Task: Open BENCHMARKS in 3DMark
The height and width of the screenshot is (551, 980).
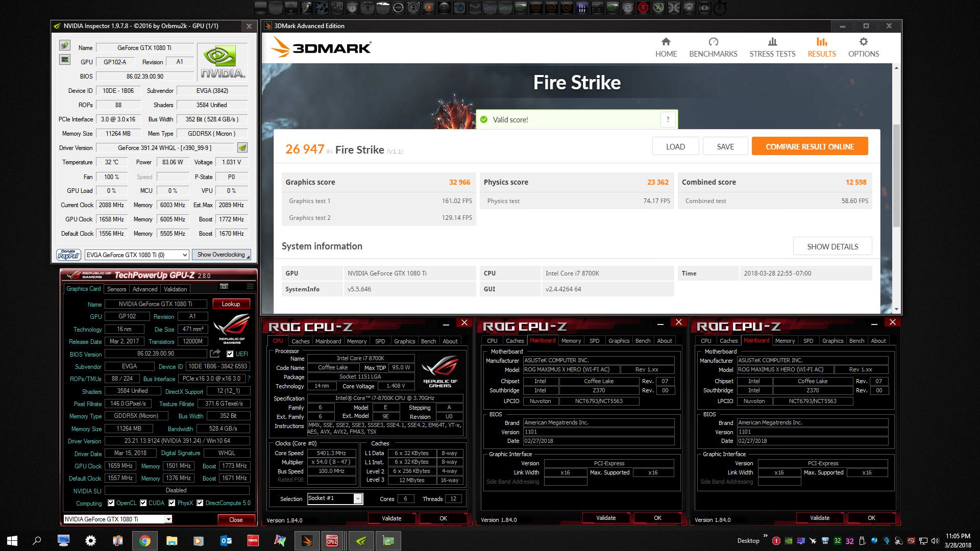Action: click(x=713, y=48)
